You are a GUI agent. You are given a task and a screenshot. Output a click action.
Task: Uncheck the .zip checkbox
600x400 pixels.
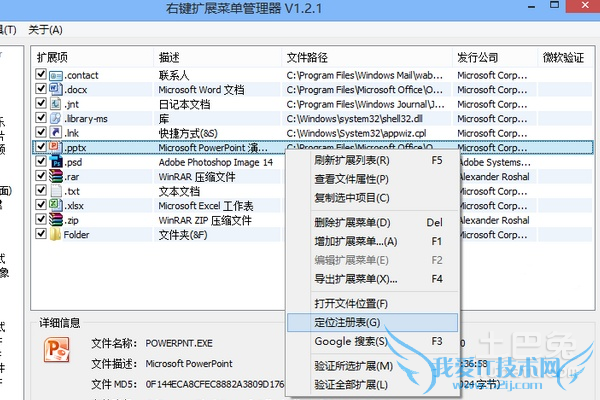pos(41,219)
